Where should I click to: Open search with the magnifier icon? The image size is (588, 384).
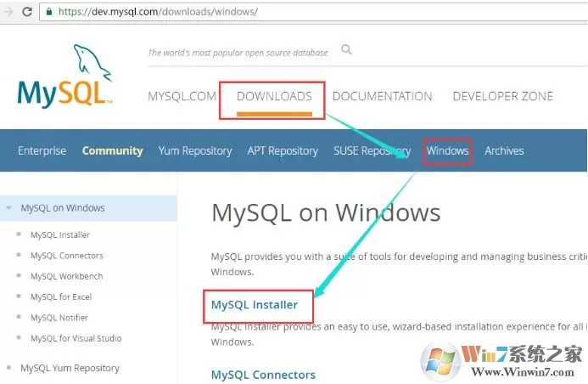346,49
